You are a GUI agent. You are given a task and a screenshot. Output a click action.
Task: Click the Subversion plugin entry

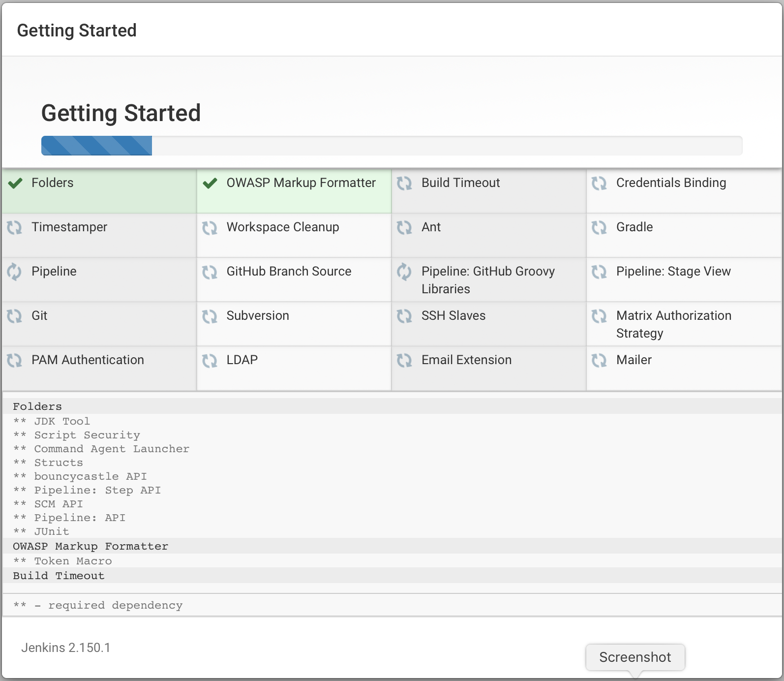(x=258, y=316)
